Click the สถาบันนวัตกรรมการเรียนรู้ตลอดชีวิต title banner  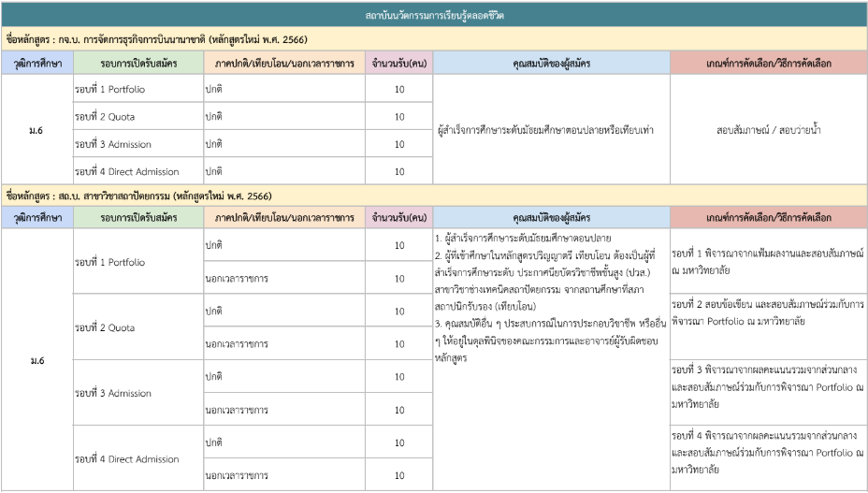click(x=434, y=16)
